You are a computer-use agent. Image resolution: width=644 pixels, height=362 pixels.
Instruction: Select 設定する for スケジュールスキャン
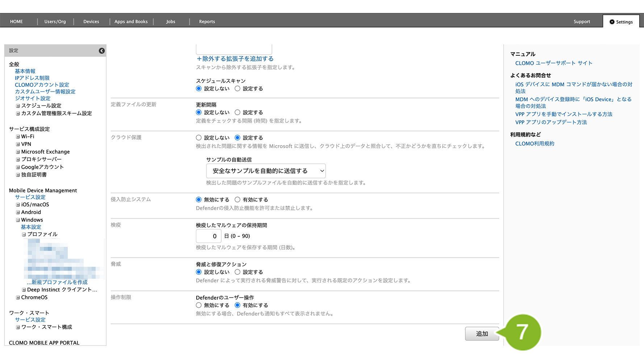coord(238,89)
